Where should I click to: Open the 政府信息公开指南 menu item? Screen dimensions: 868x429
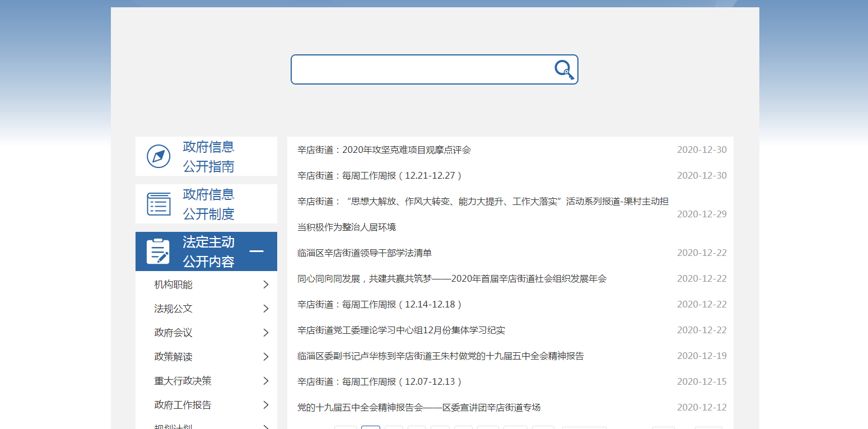click(208, 156)
